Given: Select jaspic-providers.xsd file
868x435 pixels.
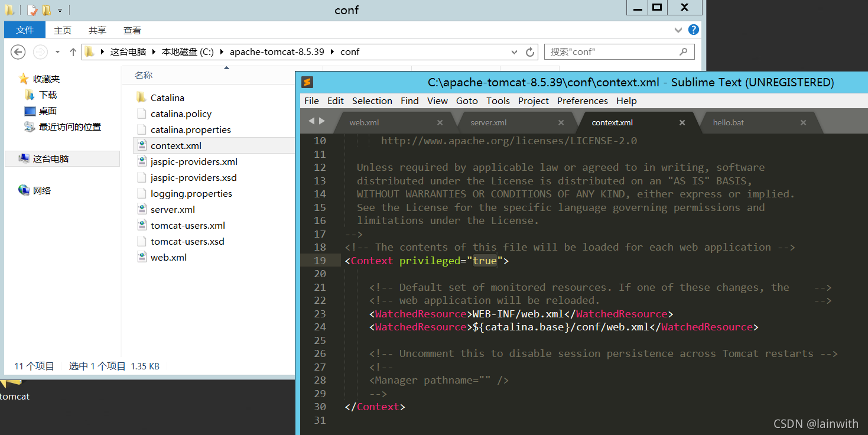Looking at the screenshot, I should 193,177.
